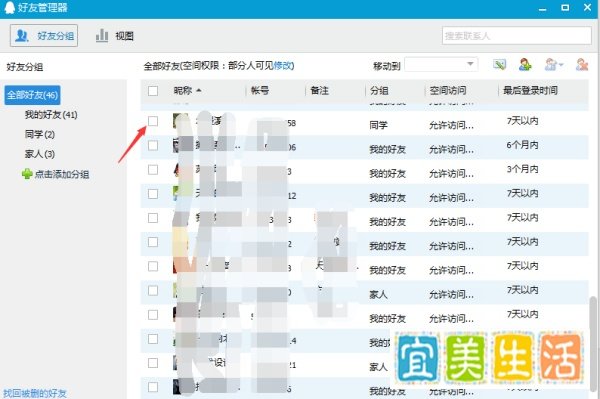Click the QQ penguin logo in title bar
The image size is (600, 399).
(x=9, y=7)
